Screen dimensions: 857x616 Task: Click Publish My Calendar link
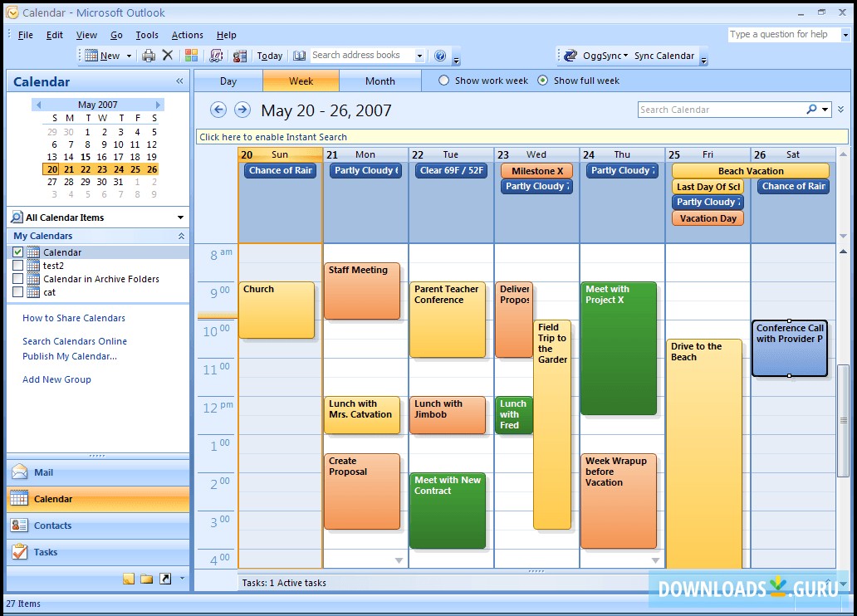point(70,356)
